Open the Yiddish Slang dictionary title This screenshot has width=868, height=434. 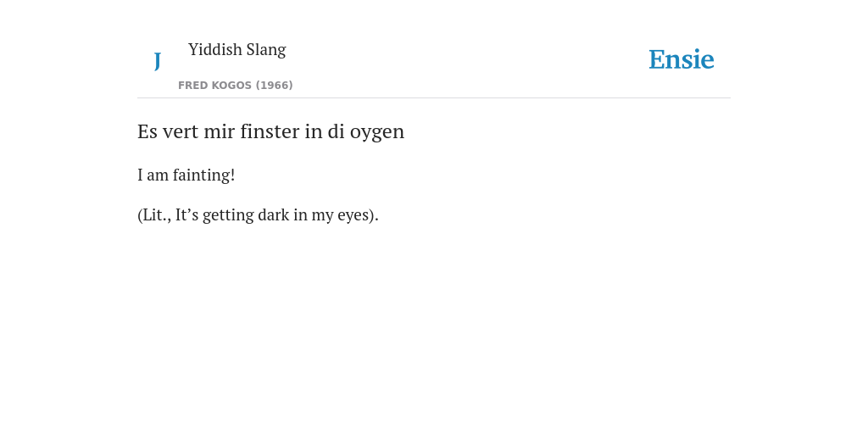point(237,49)
